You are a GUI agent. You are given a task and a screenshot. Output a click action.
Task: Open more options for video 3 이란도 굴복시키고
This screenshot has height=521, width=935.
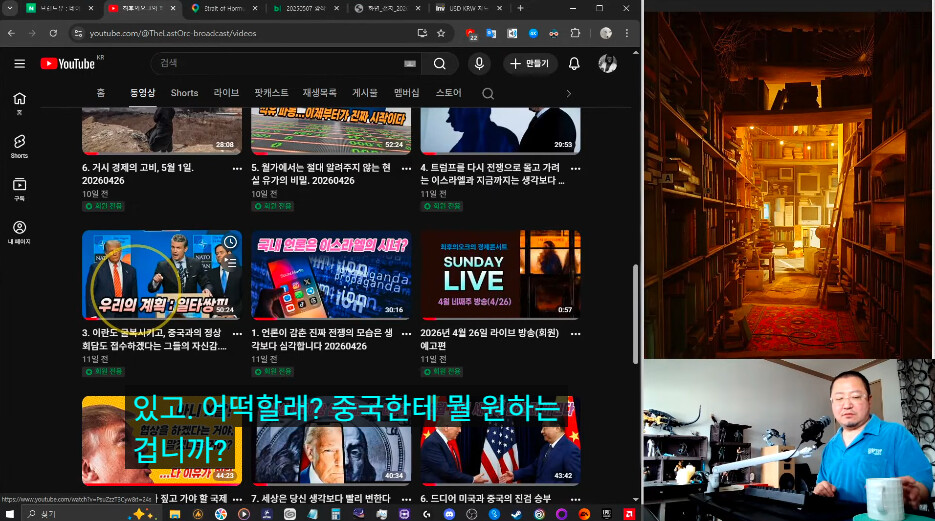click(237, 334)
